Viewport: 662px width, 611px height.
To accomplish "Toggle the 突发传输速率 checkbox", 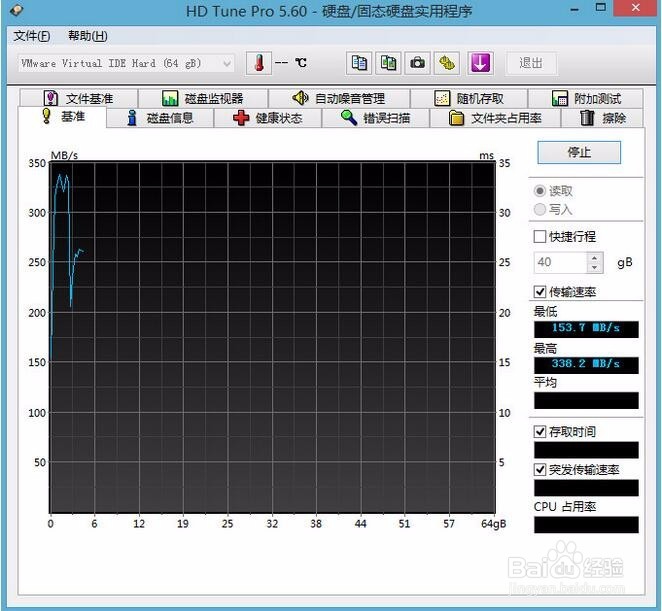I will pos(540,469).
